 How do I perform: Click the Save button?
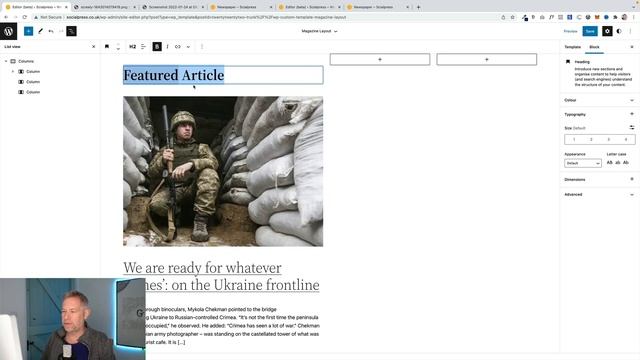(x=590, y=31)
